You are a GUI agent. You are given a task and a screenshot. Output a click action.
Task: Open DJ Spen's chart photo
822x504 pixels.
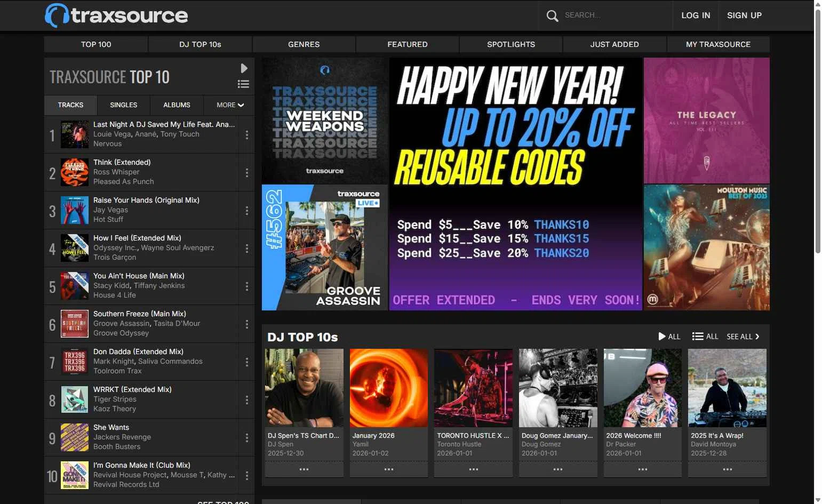[304, 388]
